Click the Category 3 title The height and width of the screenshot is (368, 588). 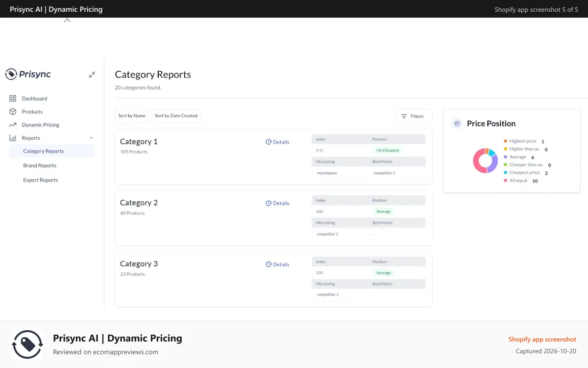pos(139,264)
